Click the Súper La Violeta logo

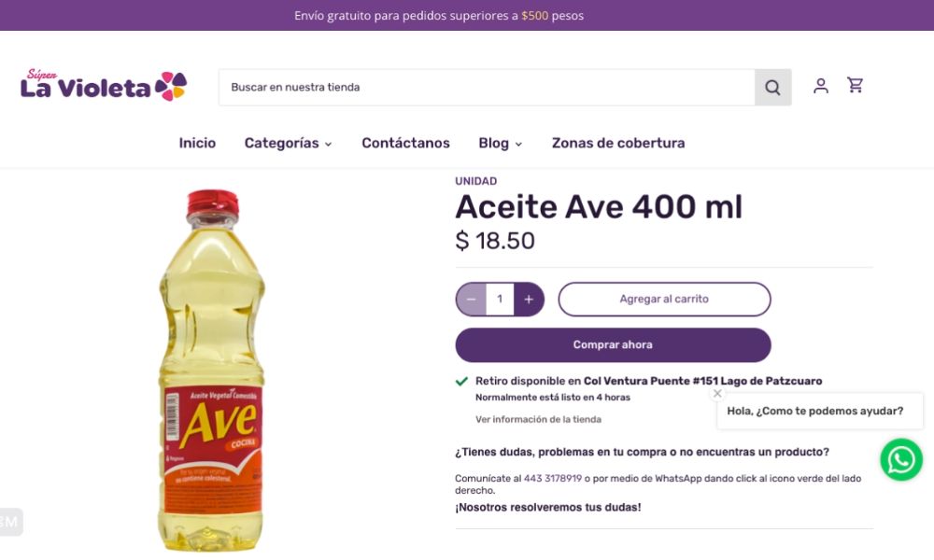tap(104, 85)
